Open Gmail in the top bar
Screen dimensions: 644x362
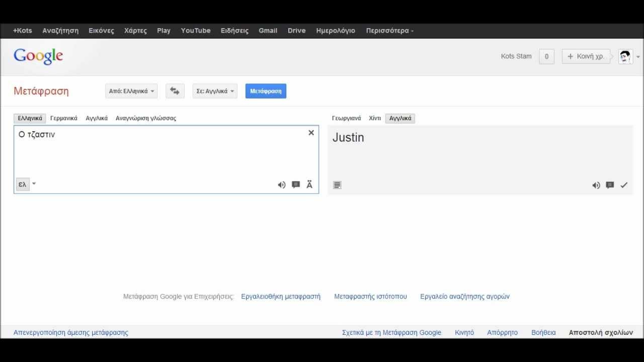point(268,31)
